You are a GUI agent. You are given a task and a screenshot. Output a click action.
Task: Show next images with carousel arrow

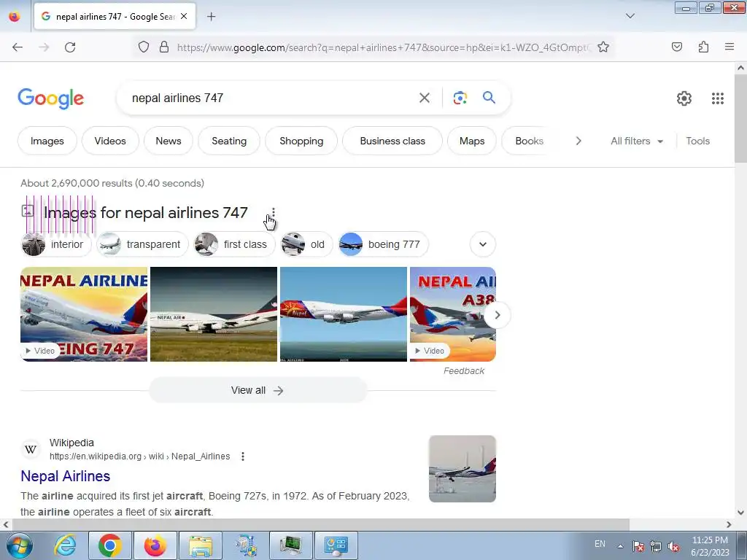pyautogui.click(x=498, y=315)
